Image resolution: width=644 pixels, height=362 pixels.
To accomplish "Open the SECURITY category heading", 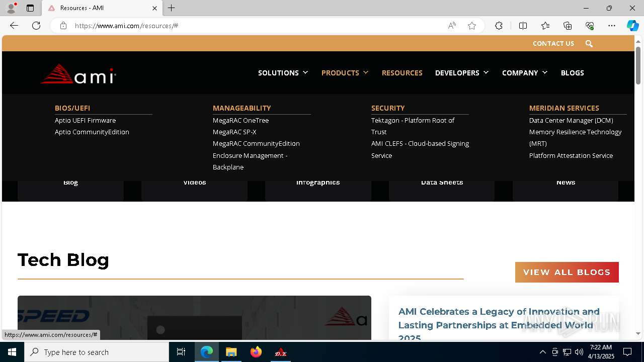I will click(388, 108).
